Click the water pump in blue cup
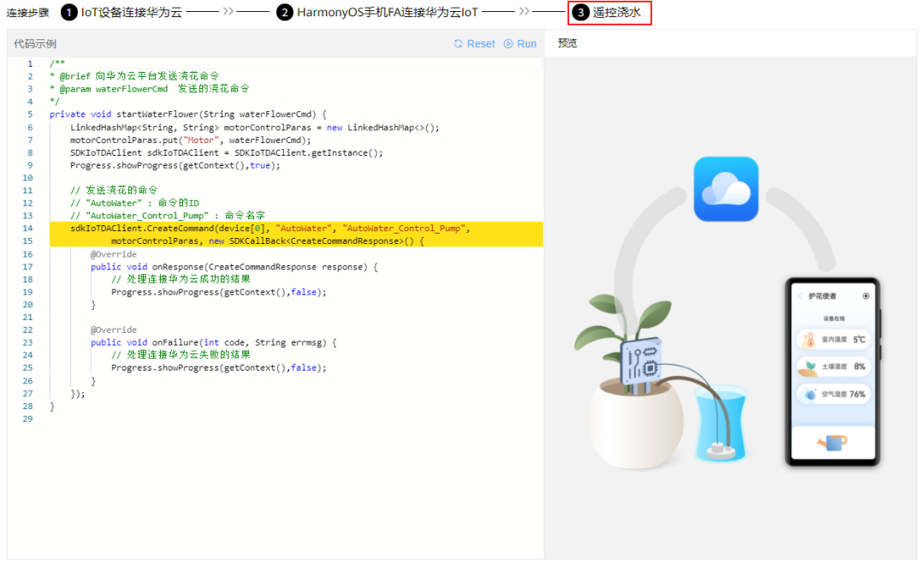The width and height of the screenshot is (924, 564). tap(715, 447)
